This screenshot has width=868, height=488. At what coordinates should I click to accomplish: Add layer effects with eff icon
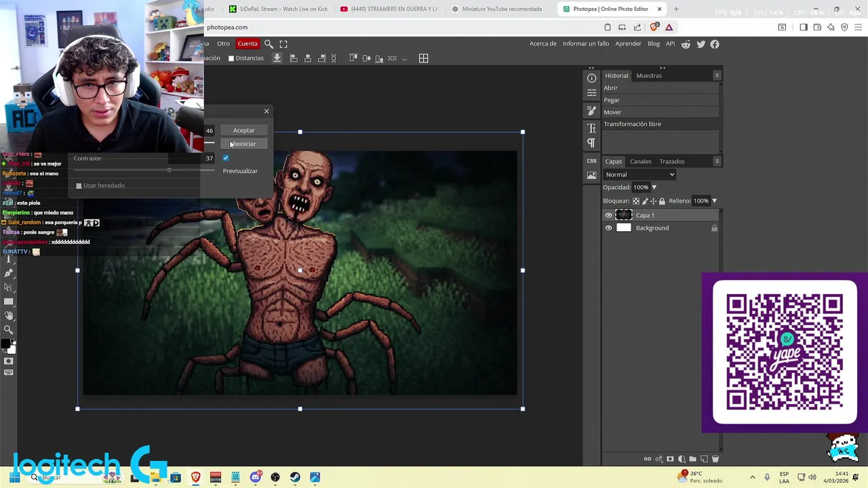click(659, 459)
